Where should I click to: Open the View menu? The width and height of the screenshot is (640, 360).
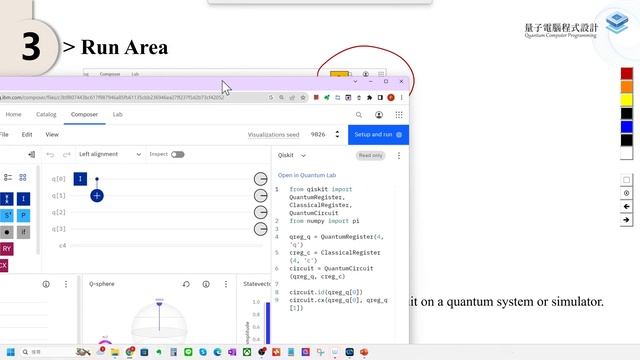tap(52, 135)
